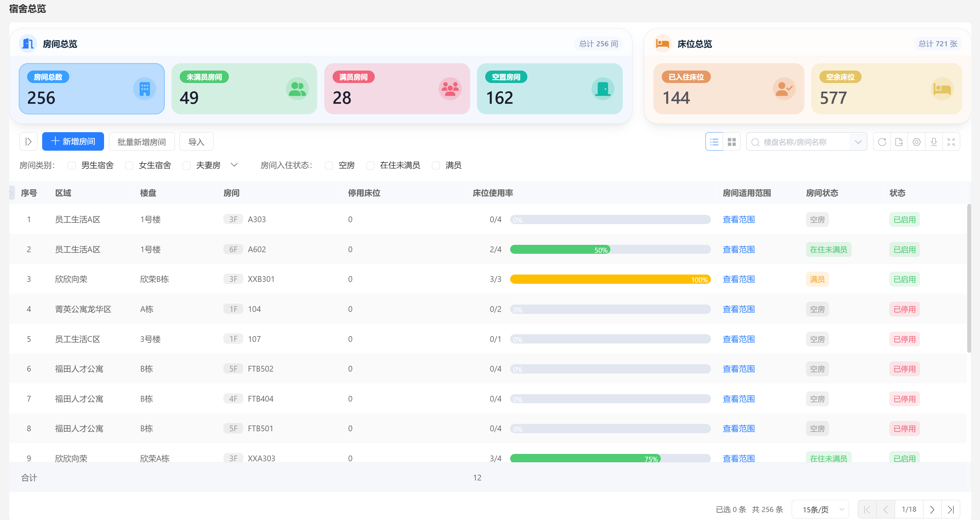Collapse the side panel with the arrow-bar icon
The image size is (980, 520).
pos(28,141)
